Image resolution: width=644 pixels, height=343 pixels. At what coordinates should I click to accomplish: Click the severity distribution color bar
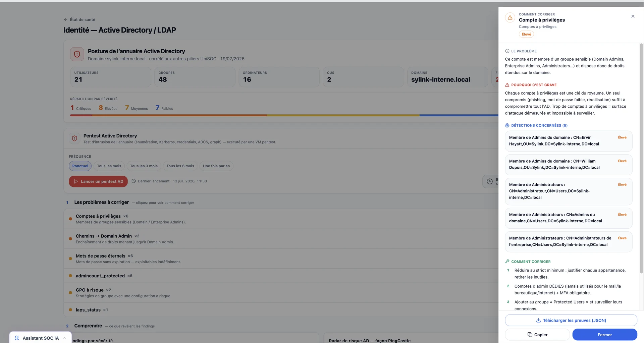[x=284, y=115]
